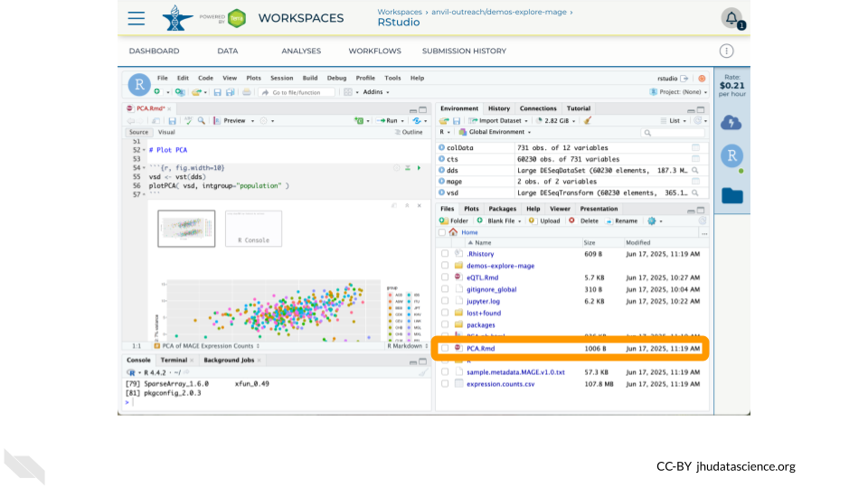
Task: Click the Open File folder icon
Action: 196,92
